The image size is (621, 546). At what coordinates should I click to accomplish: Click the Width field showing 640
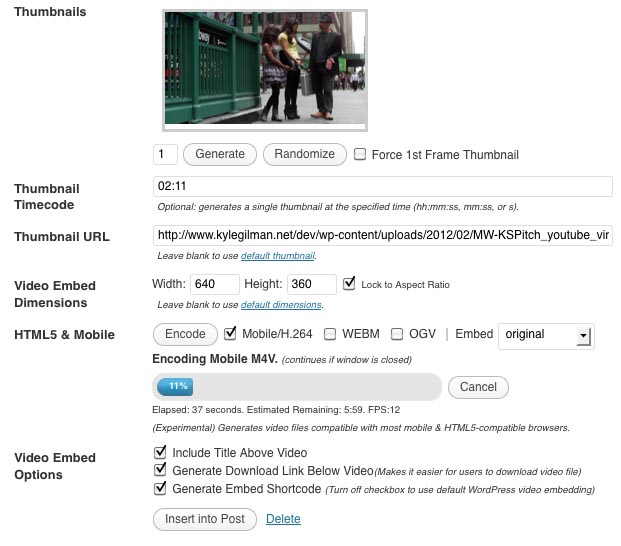point(215,284)
